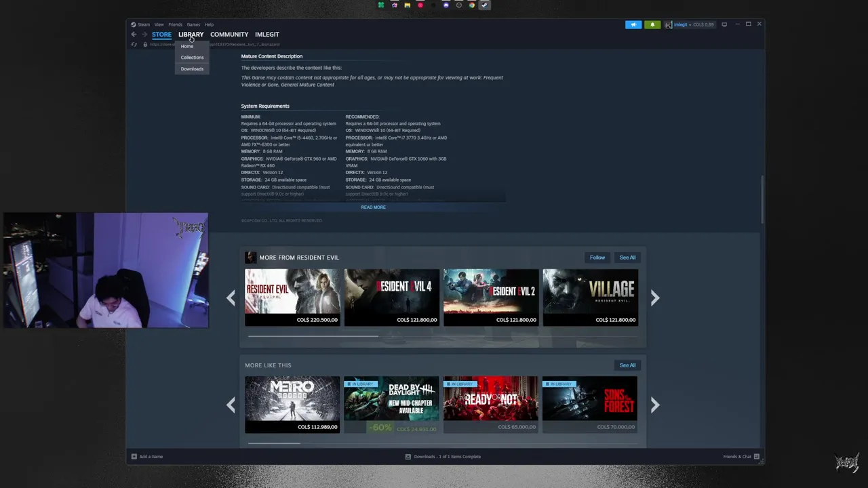Click right arrow of More Like This carousel
The height and width of the screenshot is (488, 868).
(655, 405)
